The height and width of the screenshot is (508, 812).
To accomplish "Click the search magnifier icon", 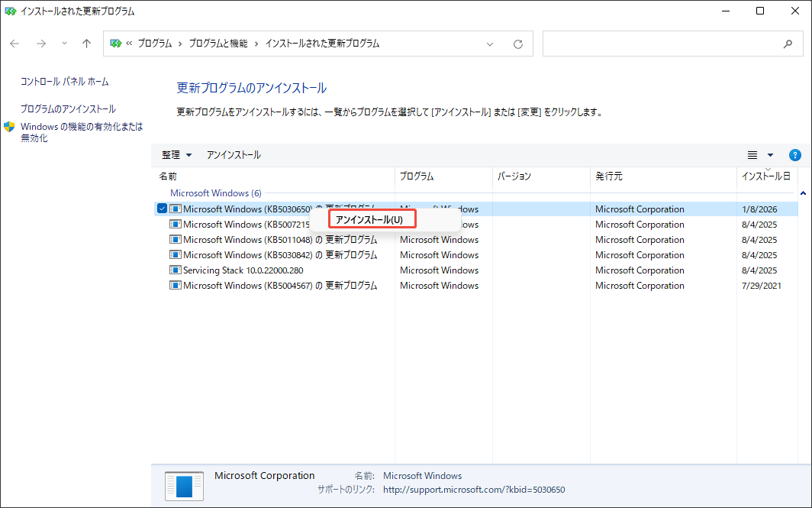I will (788, 44).
